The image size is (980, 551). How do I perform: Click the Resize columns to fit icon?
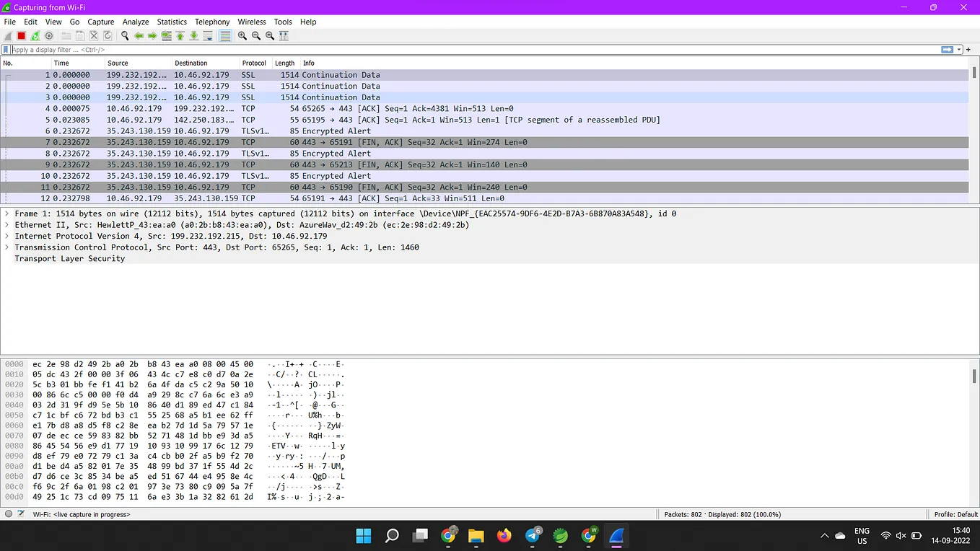(284, 35)
